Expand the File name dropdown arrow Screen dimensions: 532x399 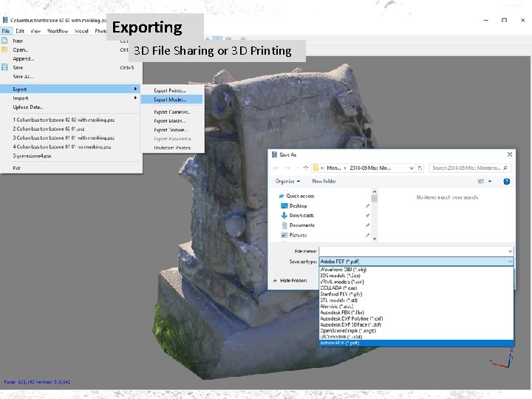pyautogui.click(x=511, y=251)
